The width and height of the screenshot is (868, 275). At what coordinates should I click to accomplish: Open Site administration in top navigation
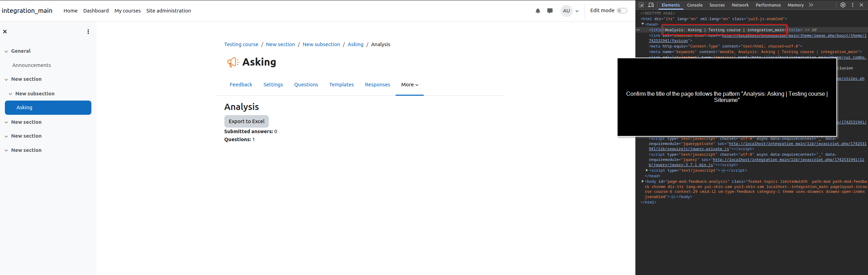coord(168,11)
